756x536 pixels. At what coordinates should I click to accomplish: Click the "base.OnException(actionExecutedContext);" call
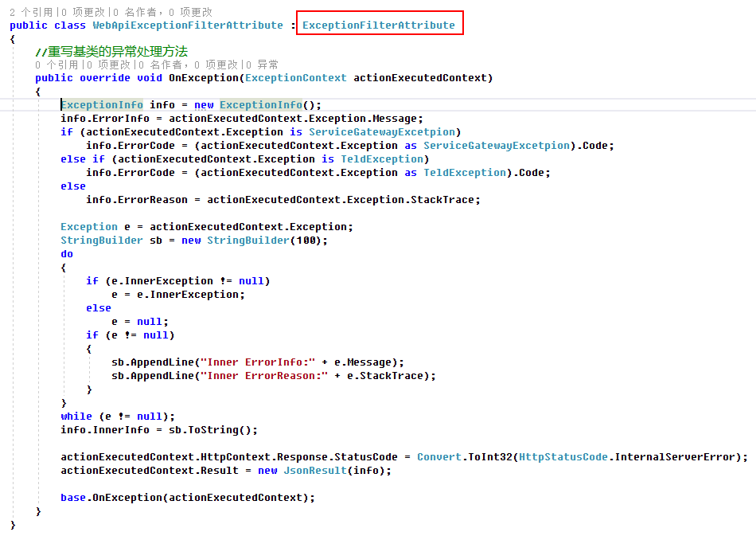[x=188, y=498]
